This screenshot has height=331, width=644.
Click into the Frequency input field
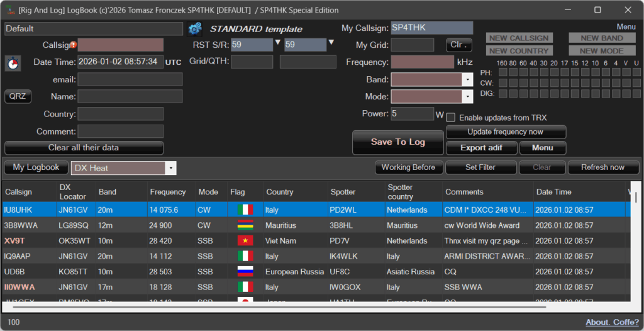point(422,62)
